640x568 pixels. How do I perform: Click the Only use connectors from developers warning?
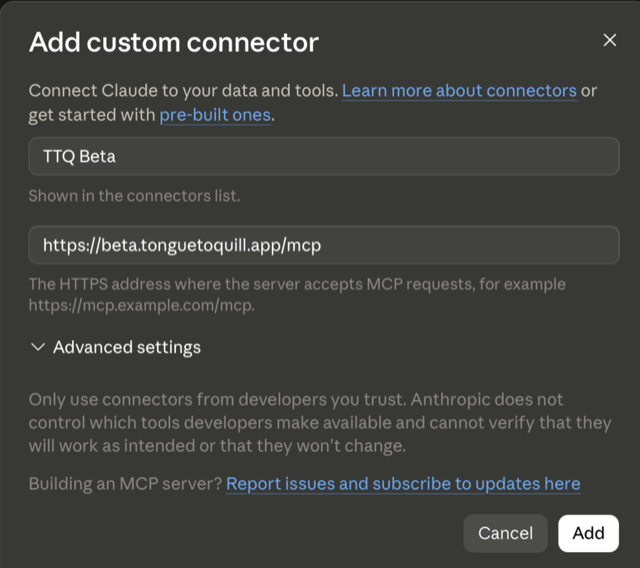click(x=320, y=423)
